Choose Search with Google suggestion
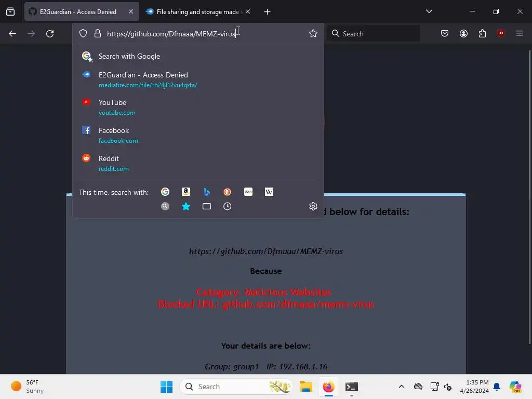532x399 pixels. tap(198, 56)
